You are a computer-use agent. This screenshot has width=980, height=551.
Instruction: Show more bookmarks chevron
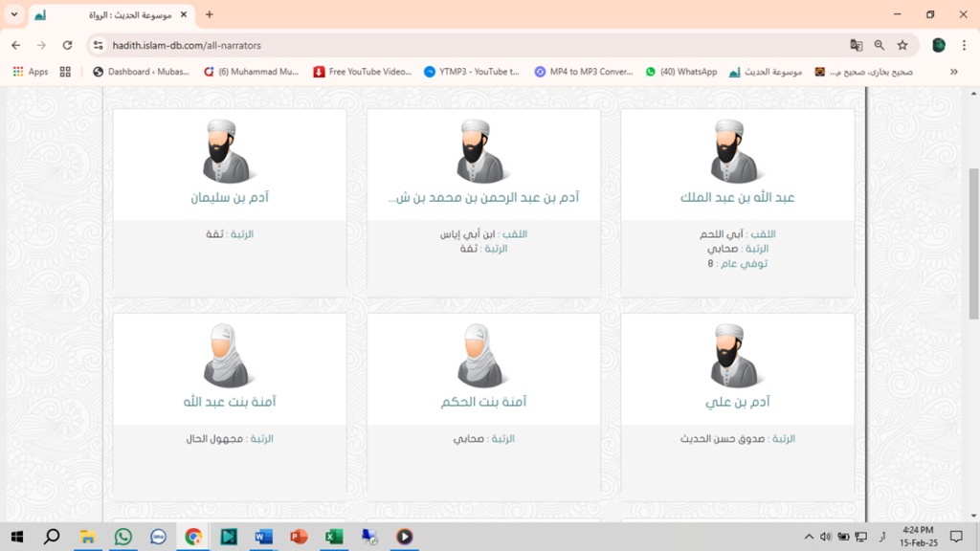click(x=954, y=72)
